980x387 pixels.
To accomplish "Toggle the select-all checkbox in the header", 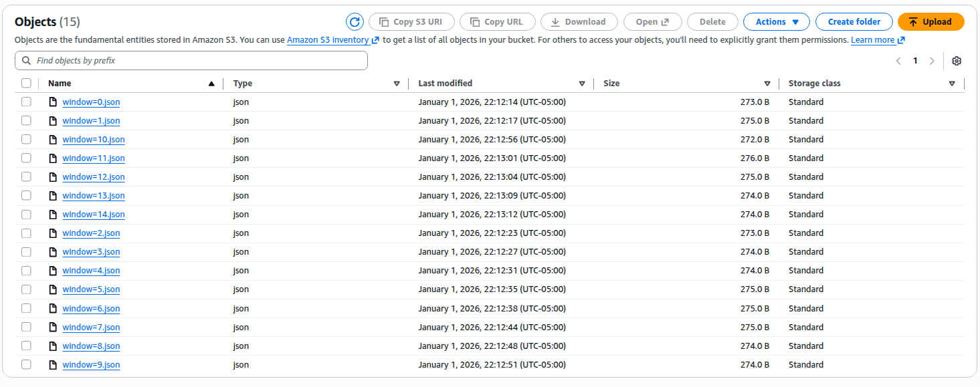I will click(x=26, y=82).
